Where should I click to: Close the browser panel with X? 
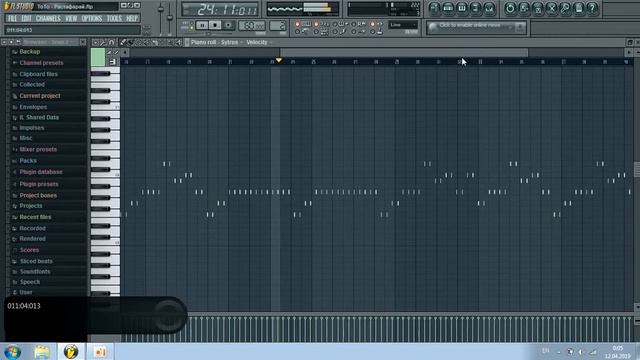[83, 42]
